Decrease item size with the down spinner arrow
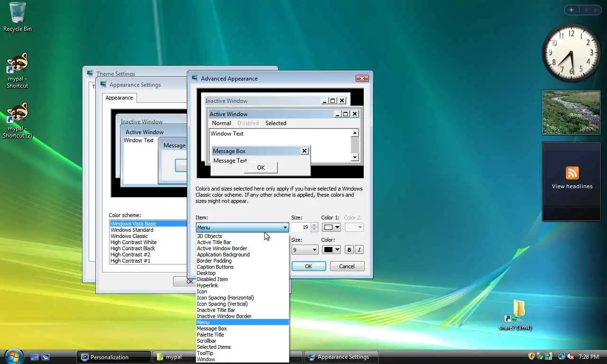Viewport: 607px width, 364px height. [x=314, y=230]
